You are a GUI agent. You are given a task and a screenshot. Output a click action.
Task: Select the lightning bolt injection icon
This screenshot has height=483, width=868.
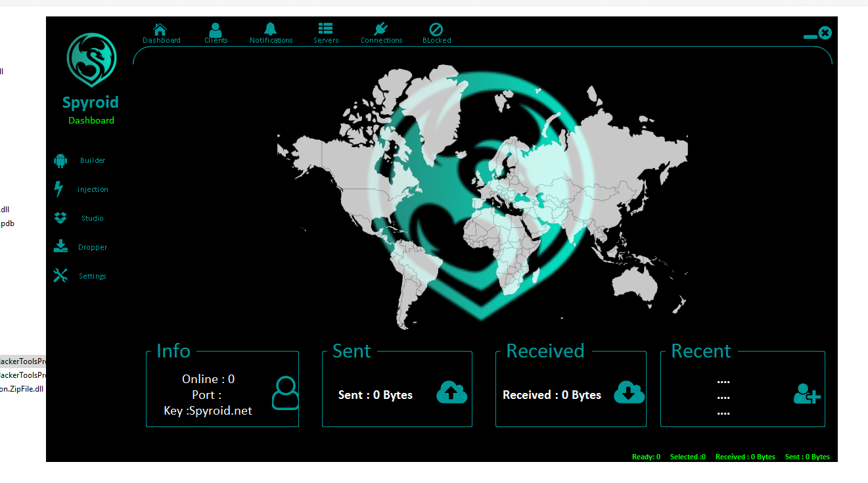pyautogui.click(x=59, y=189)
